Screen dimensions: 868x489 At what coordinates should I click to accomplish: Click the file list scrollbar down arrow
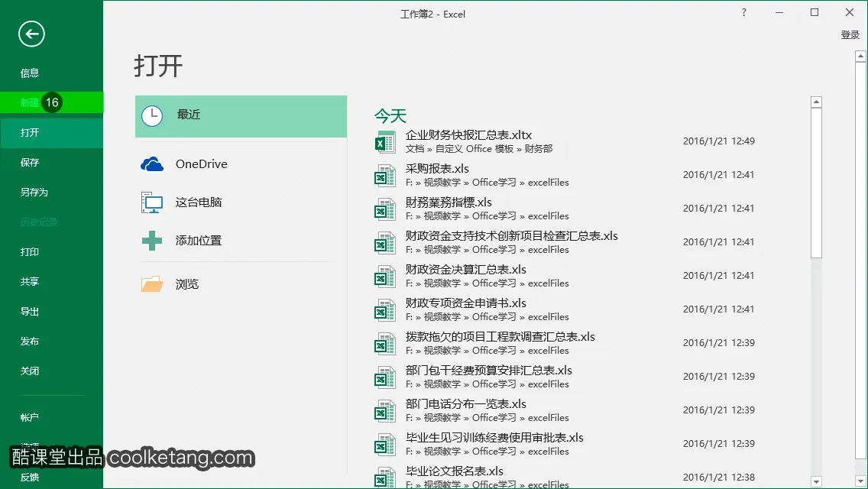point(816,482)
